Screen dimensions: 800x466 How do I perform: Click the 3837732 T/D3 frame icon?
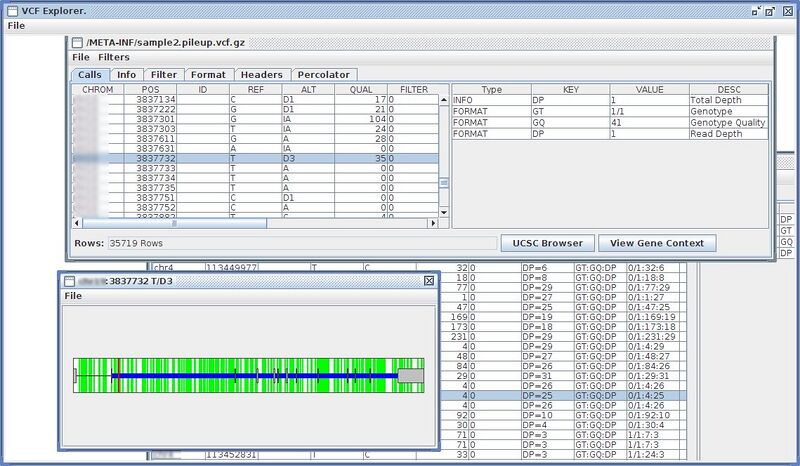point(71,281)
